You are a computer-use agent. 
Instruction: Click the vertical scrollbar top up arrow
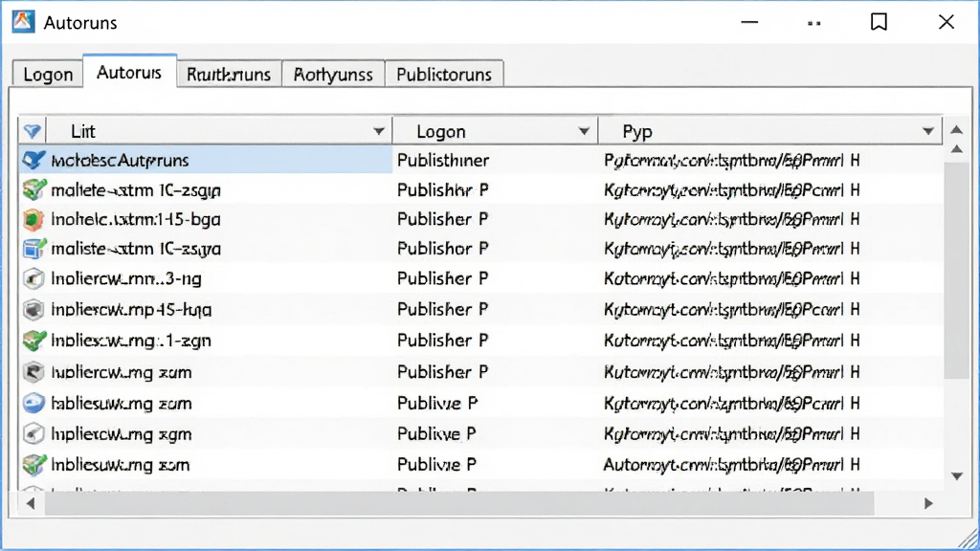tap(956, 130)
